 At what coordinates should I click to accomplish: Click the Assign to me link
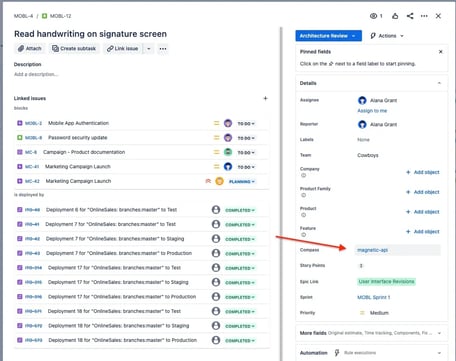(372, 111)
